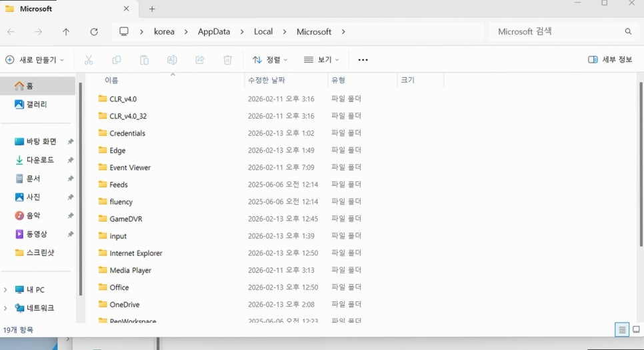Screen dimensions: 644x350
Task: Click the Share icon in toolbar
Action: tap(199, 60)
